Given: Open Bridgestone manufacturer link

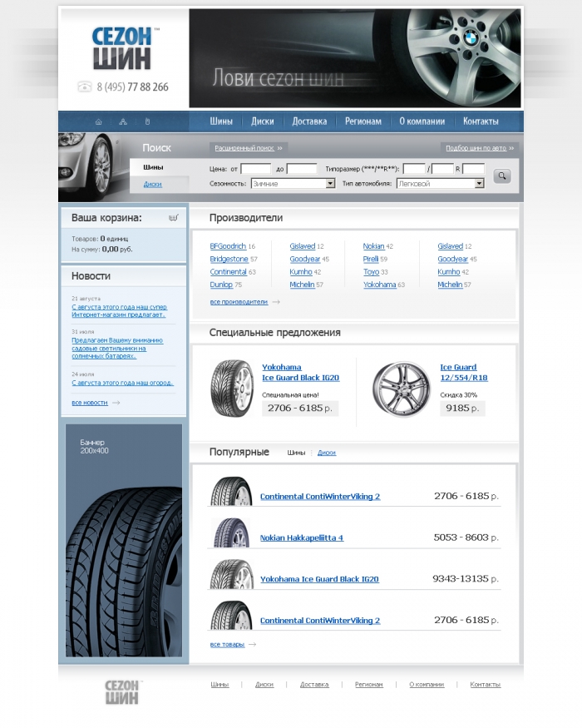Looking at the screenshot, I should pos(229,259).
